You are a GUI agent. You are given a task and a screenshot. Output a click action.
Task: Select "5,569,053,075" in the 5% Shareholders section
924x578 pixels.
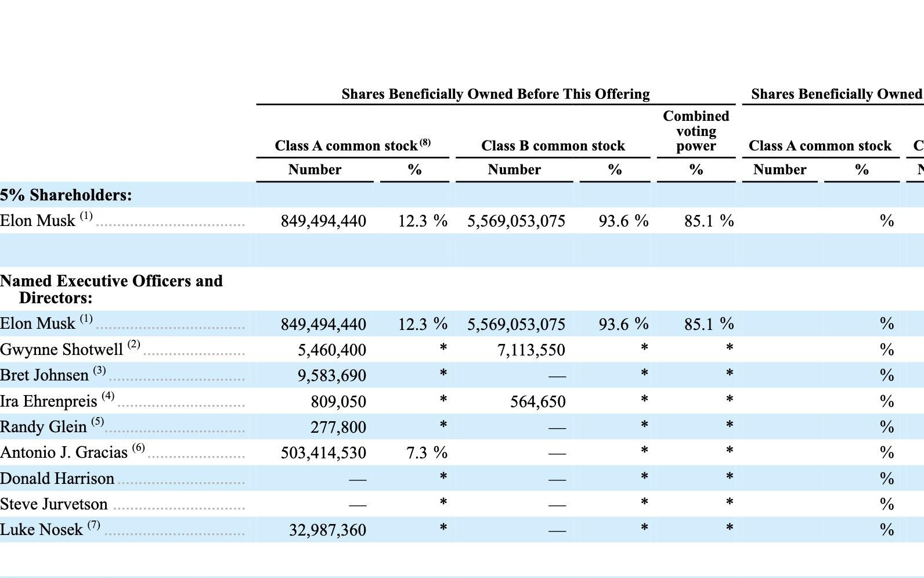point(517,221)
